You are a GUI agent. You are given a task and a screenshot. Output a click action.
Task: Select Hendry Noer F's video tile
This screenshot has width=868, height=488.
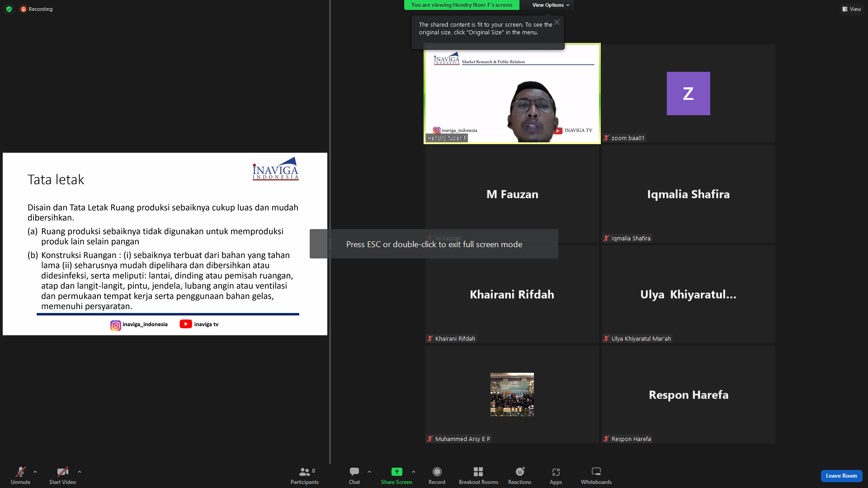[x=512, y=94]
